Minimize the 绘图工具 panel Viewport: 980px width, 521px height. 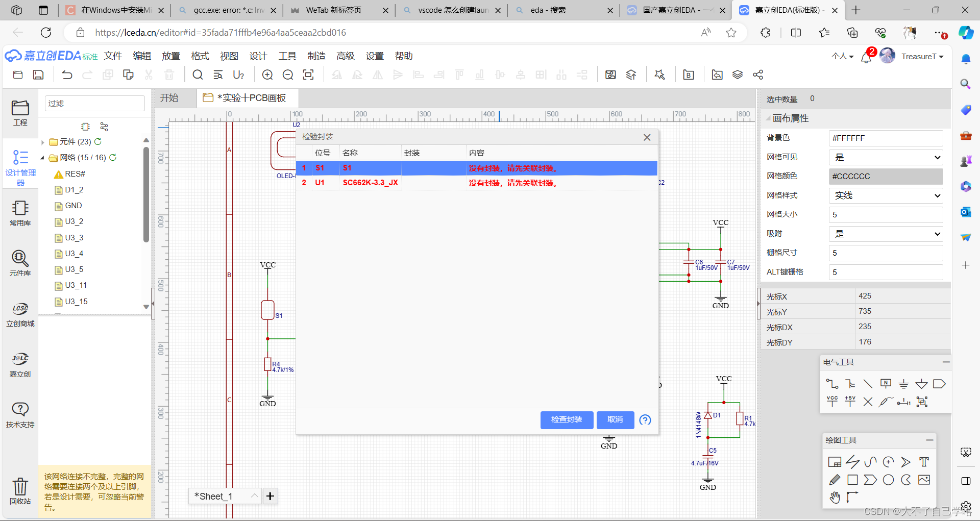click(930, 440)
